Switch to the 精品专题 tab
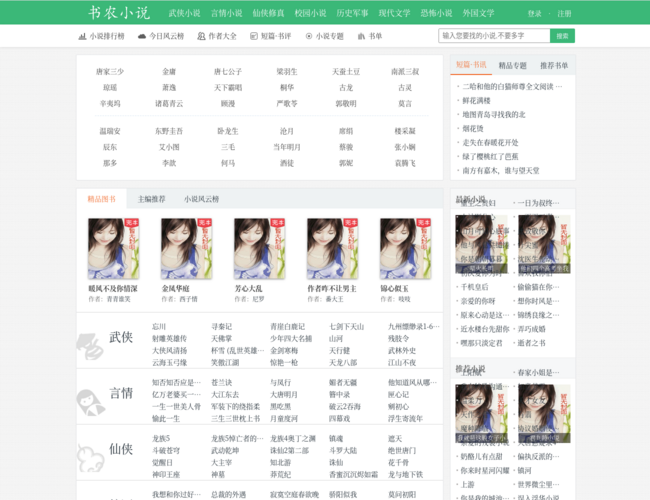The width and height of the screenshot is (650, 500). [512, 66]
